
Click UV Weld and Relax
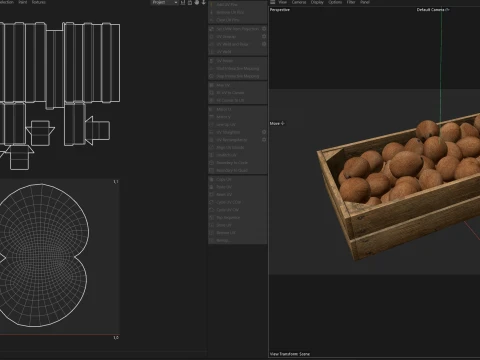pyautogui.click(x=235, y=44)
